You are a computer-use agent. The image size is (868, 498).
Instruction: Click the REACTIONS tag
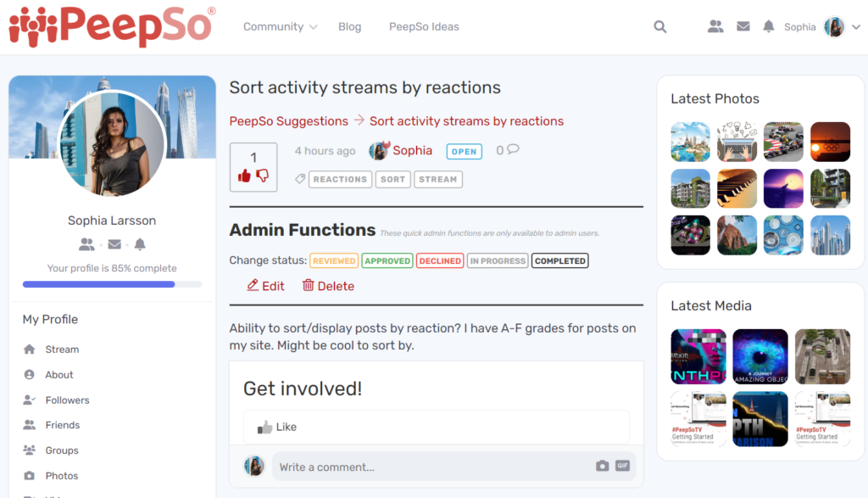pyautogui.click(x=340, y=180)
